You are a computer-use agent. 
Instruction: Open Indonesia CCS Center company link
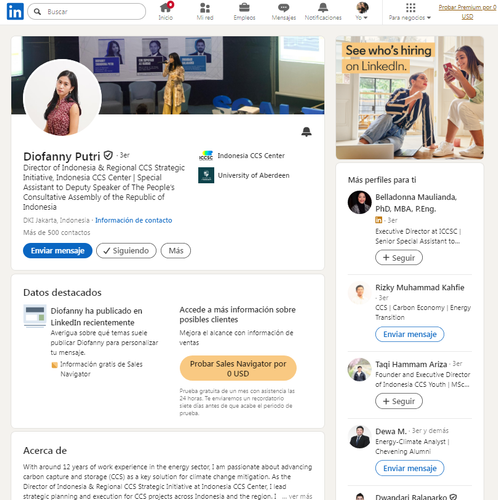[x=251, y=156]
